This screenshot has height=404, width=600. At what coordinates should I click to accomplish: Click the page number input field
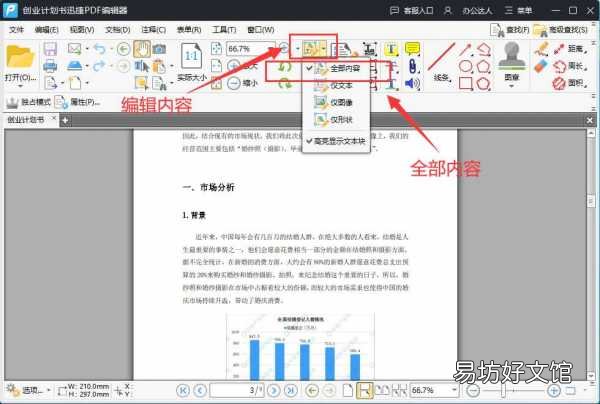pos(236,390)
